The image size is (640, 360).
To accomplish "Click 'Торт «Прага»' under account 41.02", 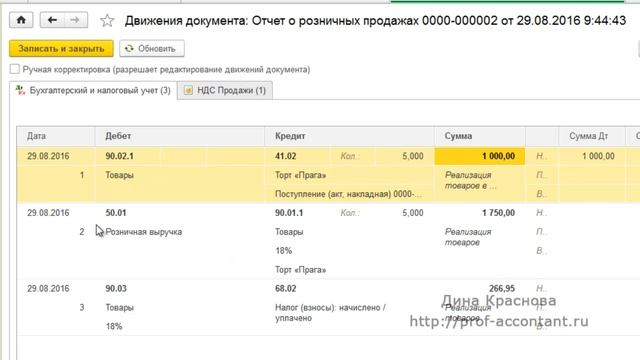I will pos(300,175).
